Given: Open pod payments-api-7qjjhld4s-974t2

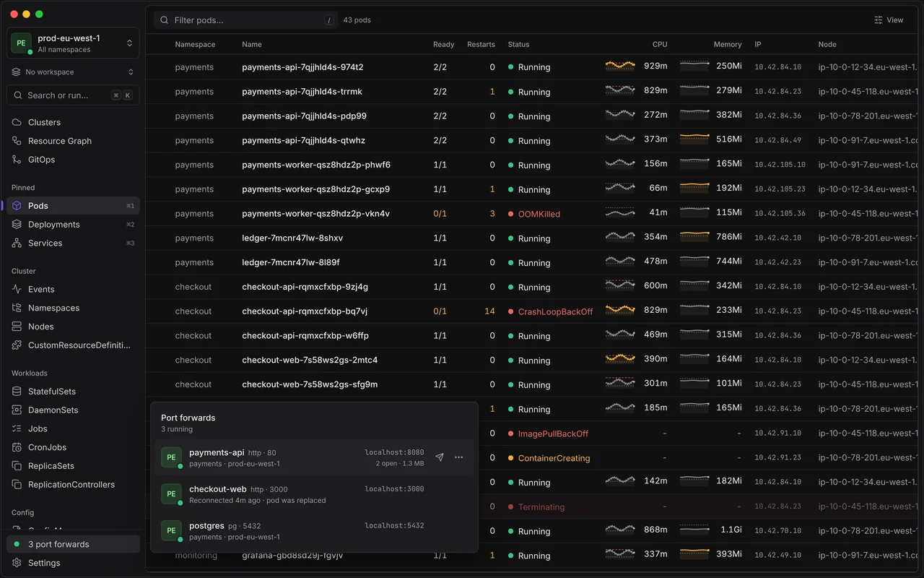Looking at the screenshot, I should [302, 67].
